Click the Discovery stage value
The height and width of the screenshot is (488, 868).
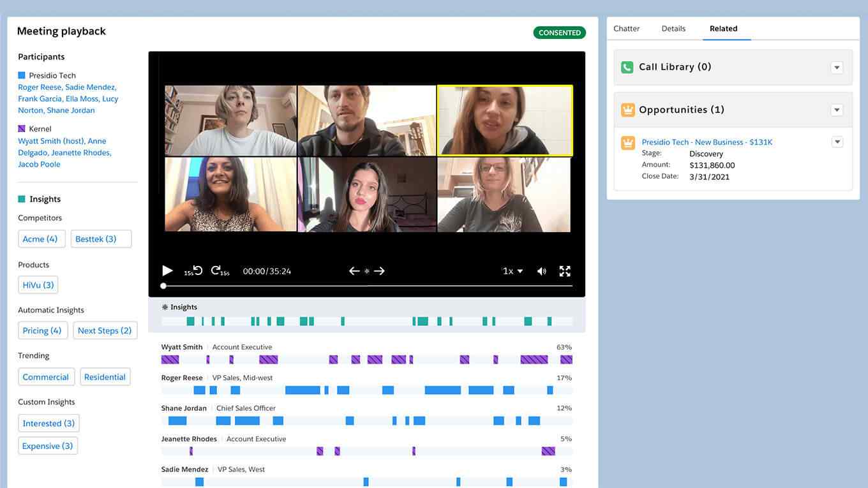point(707,154)
